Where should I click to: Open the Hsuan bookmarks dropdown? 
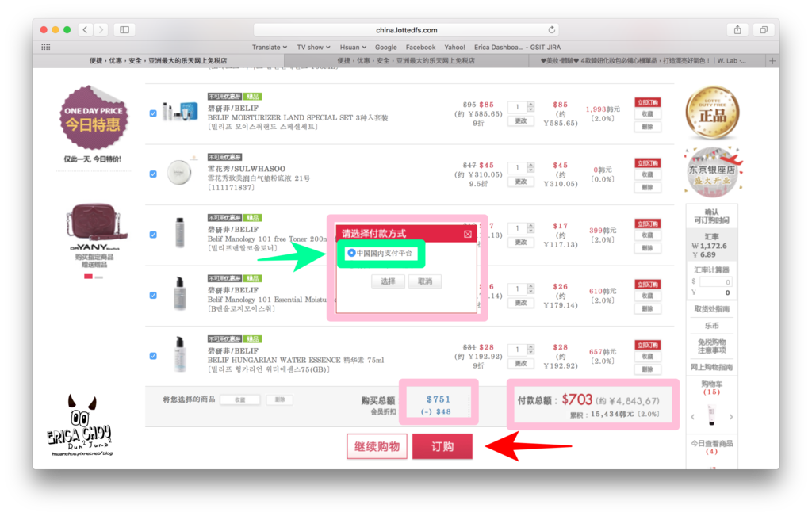tap(353, 47)
